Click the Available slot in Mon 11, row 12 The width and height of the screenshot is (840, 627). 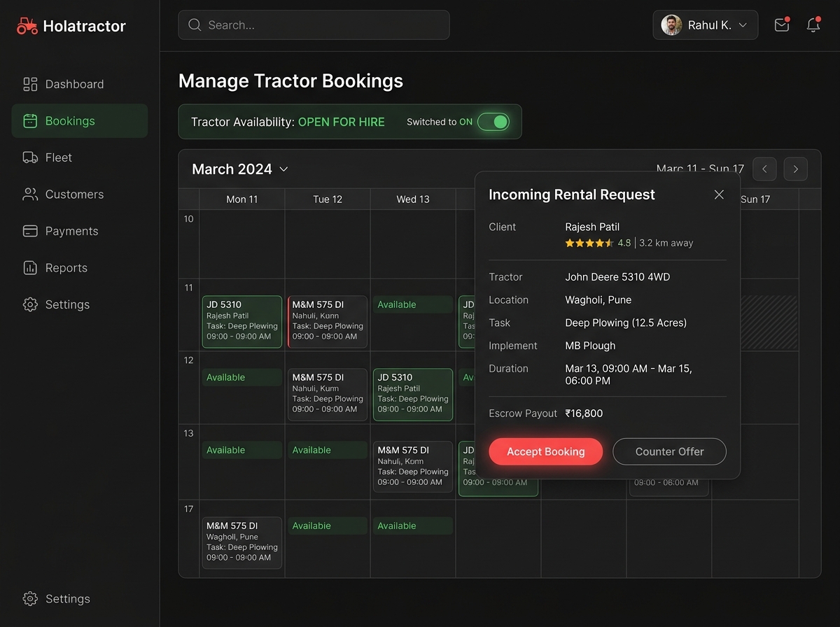point(242,377)
